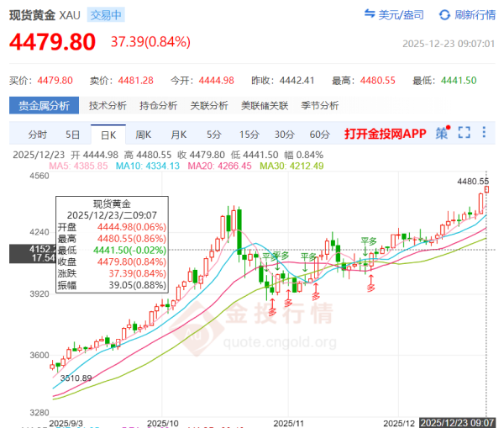The image size is (504, 428).
Task: Click the MA30: 4212.49 indicator label
Action: [x=291, y=166]
